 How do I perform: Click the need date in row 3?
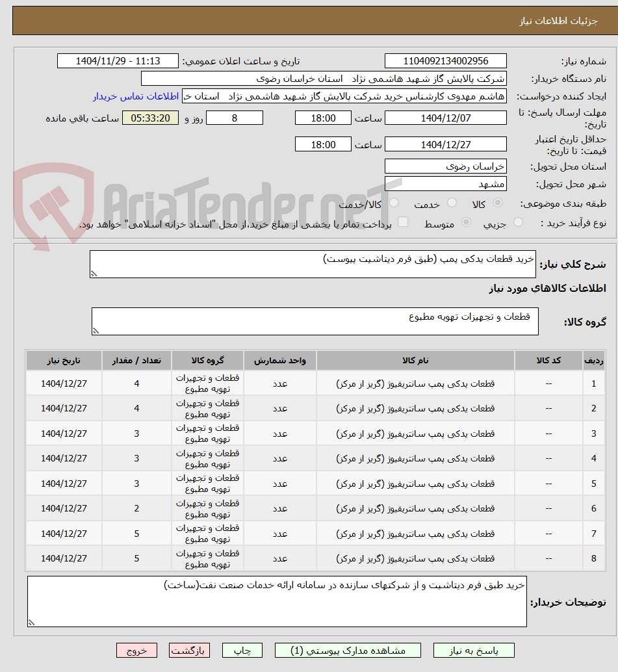pos(64,433)
